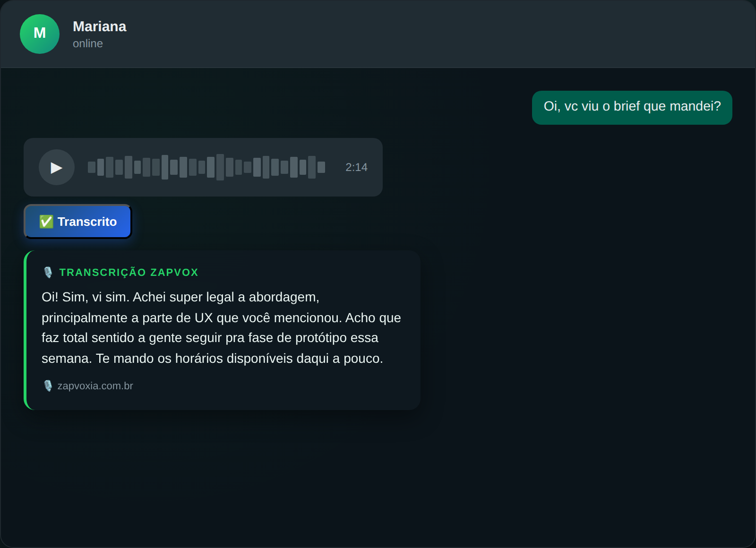Click the sent message about the brief
756x548 pixels.
click(632, 108)
